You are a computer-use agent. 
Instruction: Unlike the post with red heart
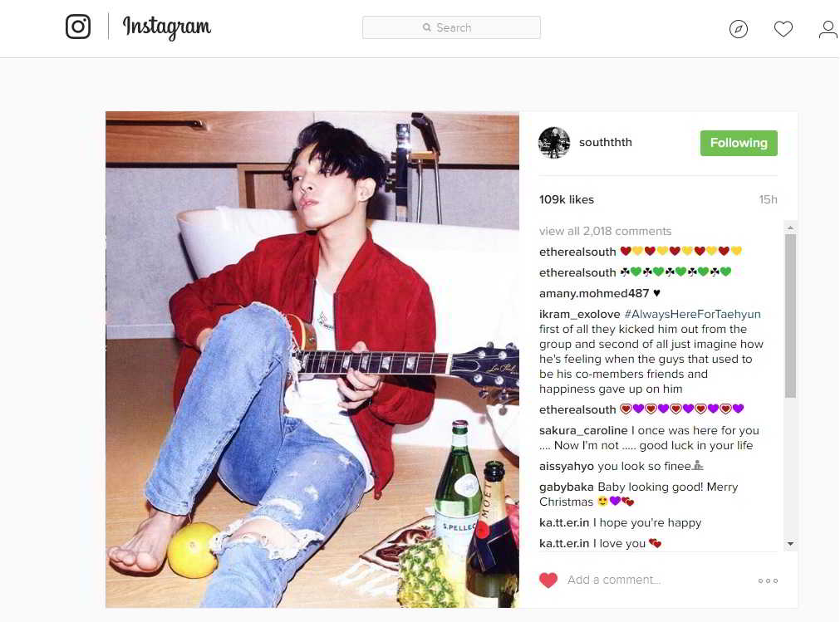[548, 580]
